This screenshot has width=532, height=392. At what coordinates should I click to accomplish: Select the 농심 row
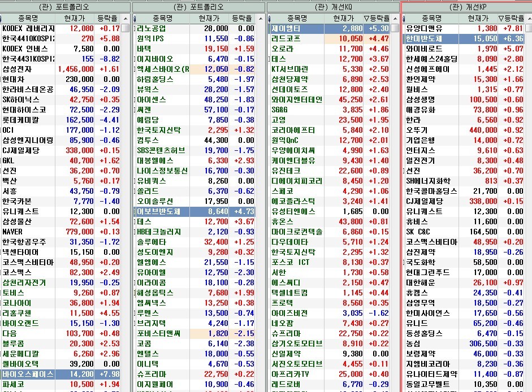point(465,344)
